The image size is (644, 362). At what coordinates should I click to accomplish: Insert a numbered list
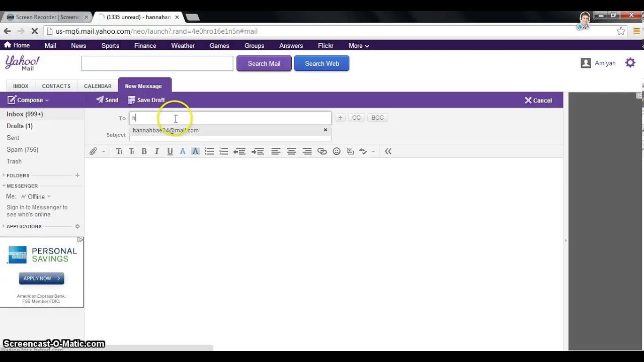click(x=224, y=151)
